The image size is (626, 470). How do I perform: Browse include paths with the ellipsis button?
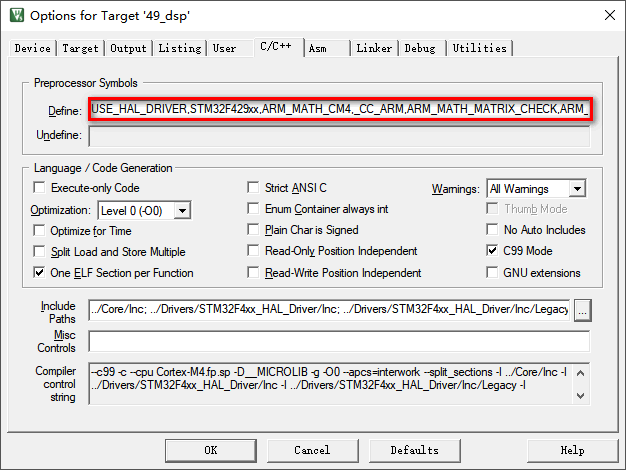(x=582, y=311)
